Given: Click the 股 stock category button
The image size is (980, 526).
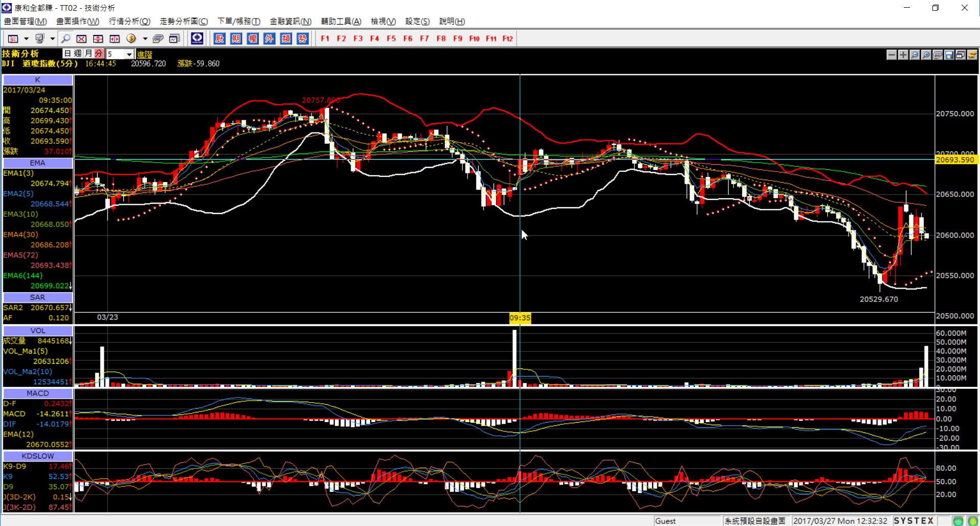Looking at the screenshot, I should [219, 38].
